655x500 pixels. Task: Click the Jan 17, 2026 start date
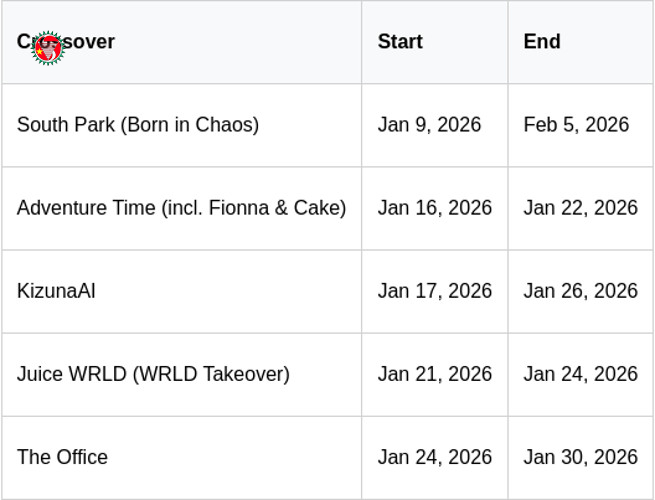tap(435, 291)
